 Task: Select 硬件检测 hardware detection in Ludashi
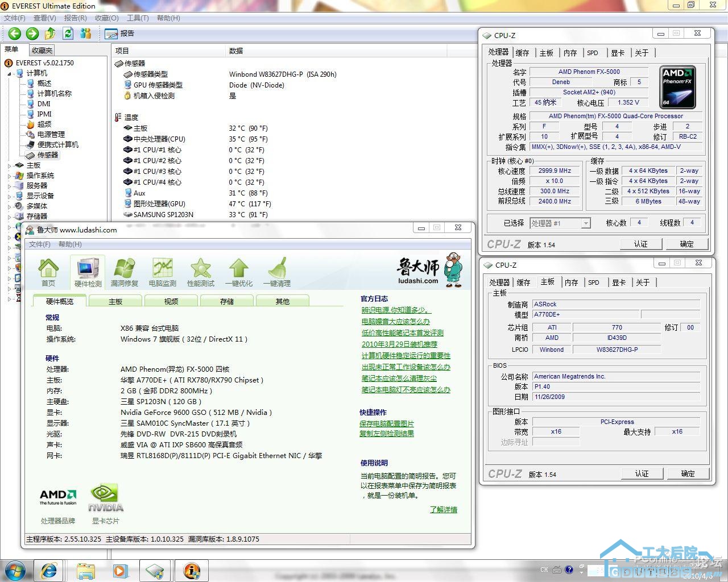coord(88,272)
